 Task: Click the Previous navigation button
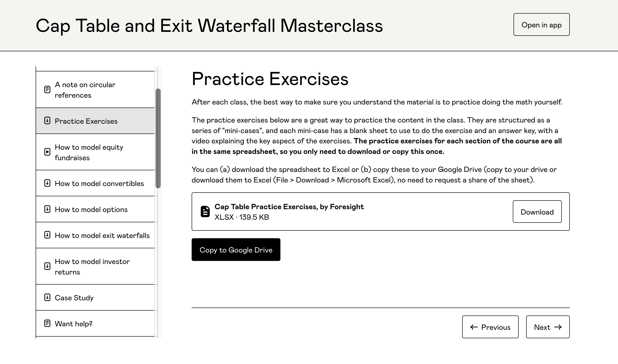coord(490,327)
